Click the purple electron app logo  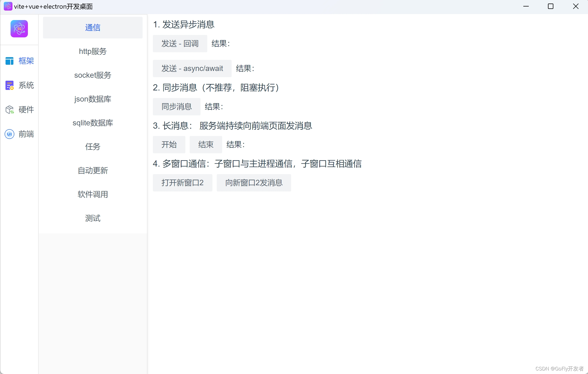(x=19, y=29)
